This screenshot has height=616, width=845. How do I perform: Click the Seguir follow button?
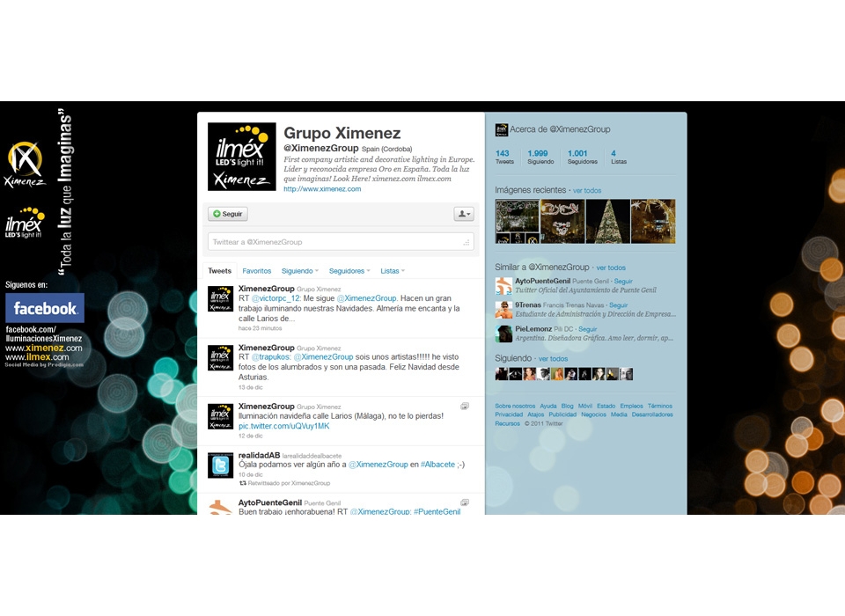(x=227, y=214)
